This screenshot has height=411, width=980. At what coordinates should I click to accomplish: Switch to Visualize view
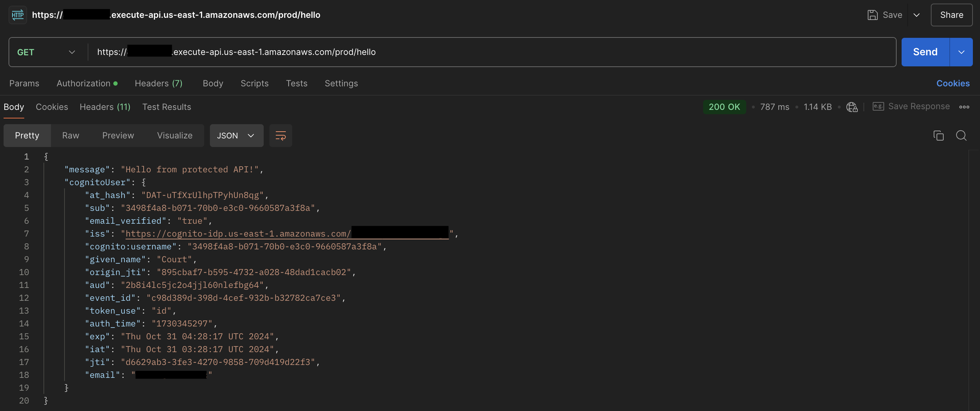coord(175,136)
